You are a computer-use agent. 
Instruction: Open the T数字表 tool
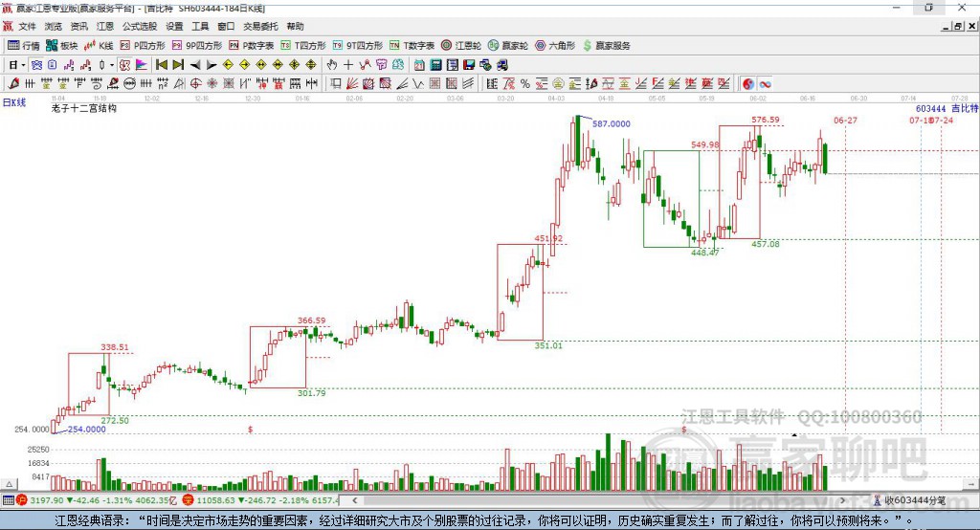412,46
